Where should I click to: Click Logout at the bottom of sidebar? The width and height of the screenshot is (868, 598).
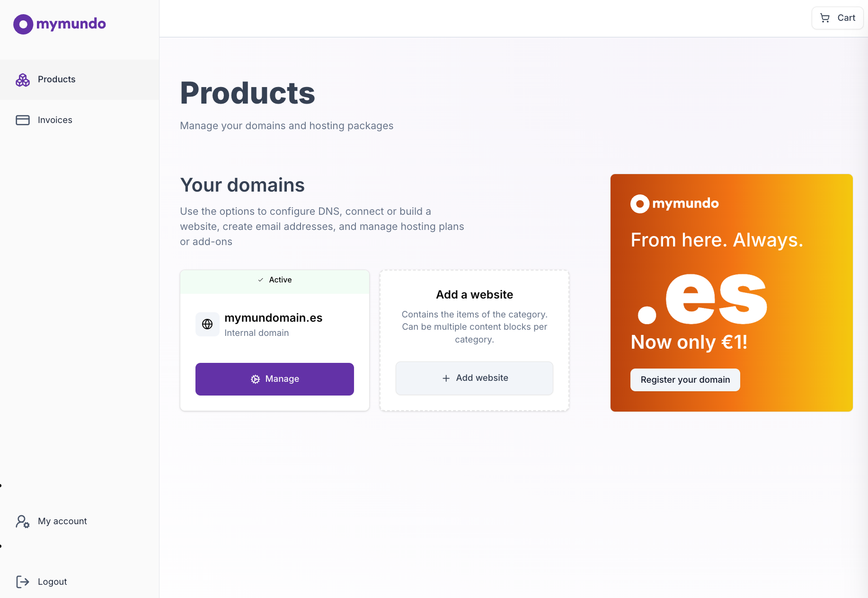point(52,581)
